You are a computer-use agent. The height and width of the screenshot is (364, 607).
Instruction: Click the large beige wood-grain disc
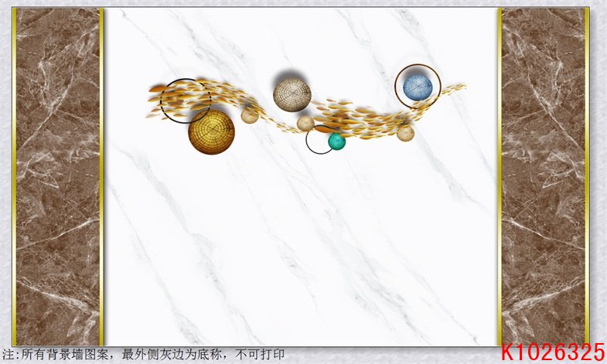[x=292, y=95]
